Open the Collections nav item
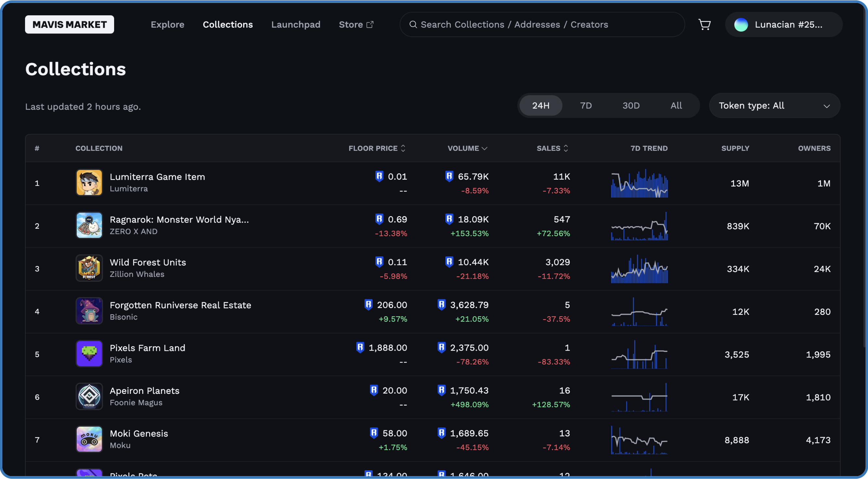The image size is (868, 479). pos(228,25)
